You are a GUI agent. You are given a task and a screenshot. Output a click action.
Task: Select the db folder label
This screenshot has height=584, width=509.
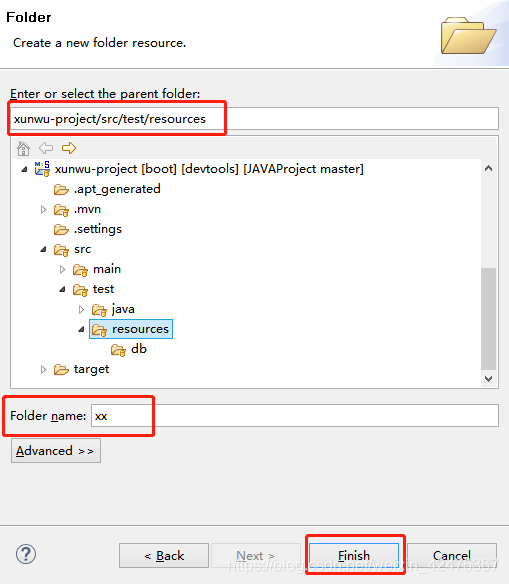coord(139,349)
